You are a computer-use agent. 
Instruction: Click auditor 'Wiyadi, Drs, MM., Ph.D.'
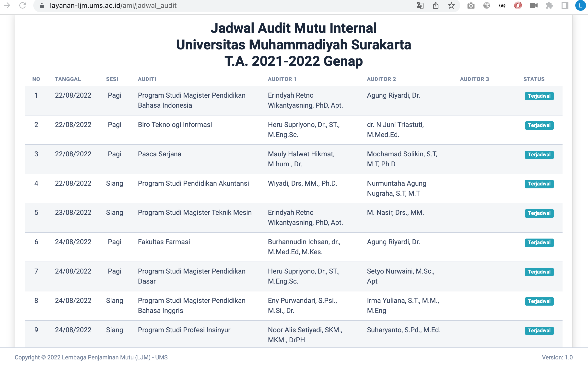[302, 183]
